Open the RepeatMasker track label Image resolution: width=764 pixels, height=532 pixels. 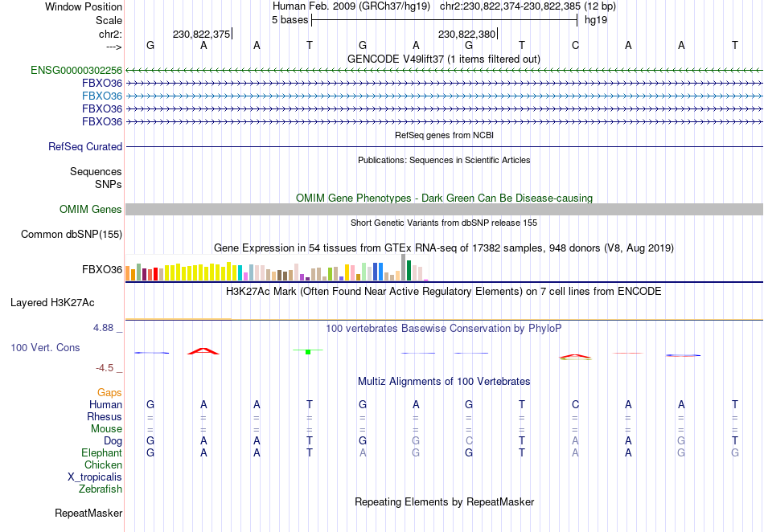pos(88,513)
